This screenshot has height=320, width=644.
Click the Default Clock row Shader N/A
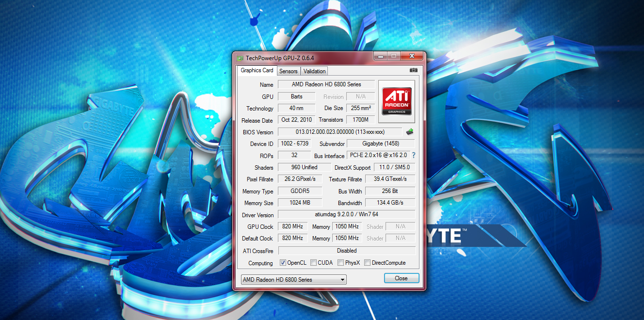[401, 238]
